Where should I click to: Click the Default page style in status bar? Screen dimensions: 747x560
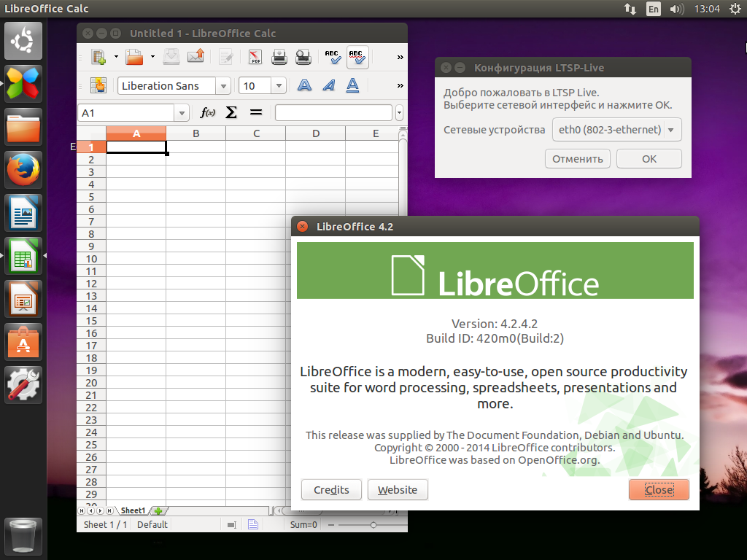152,525
